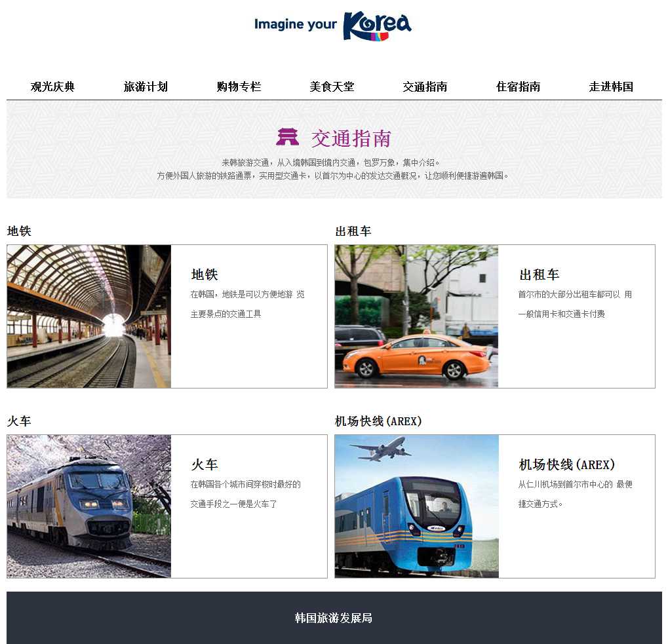Click the purple pagoda icon beside 交通指南
Viewport: 668px width, 644px height.
[287, 137]
